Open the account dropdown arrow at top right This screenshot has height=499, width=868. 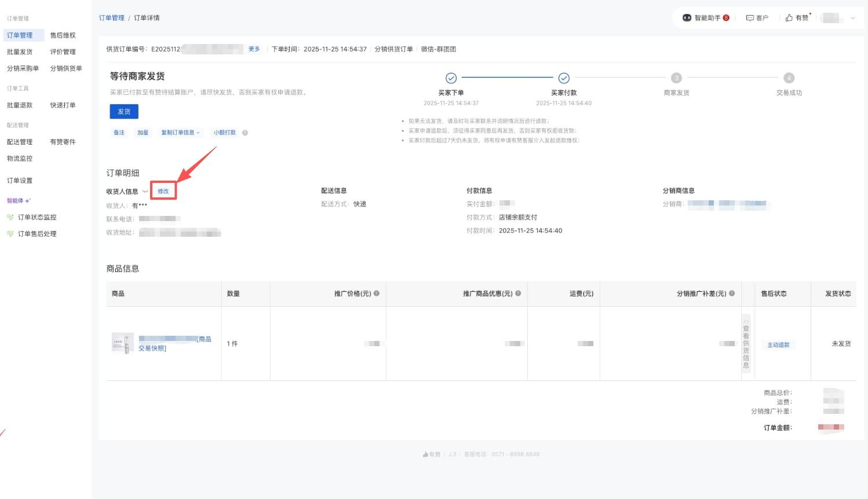click(x=852, y=18)
